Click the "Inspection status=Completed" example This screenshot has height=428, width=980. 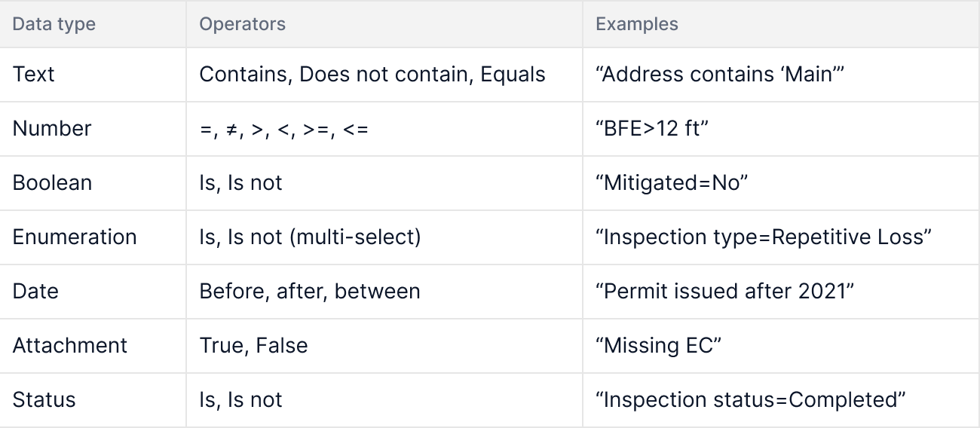(751, 400)
